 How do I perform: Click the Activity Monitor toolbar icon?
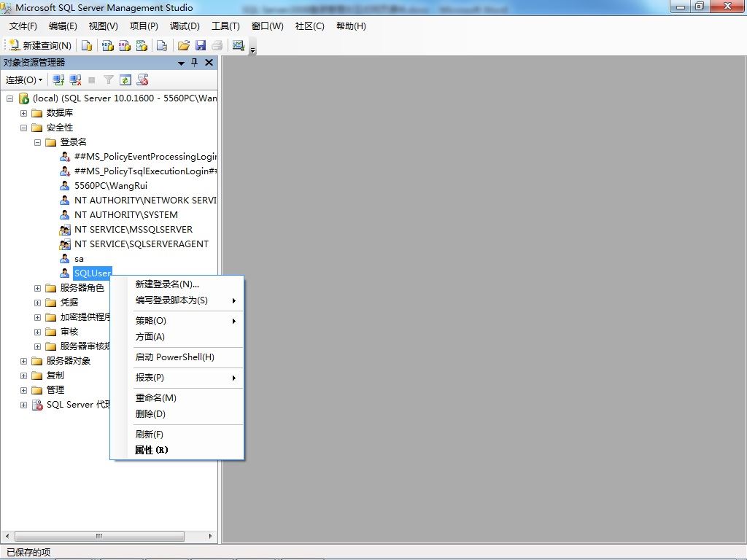(x=239, y=45)
